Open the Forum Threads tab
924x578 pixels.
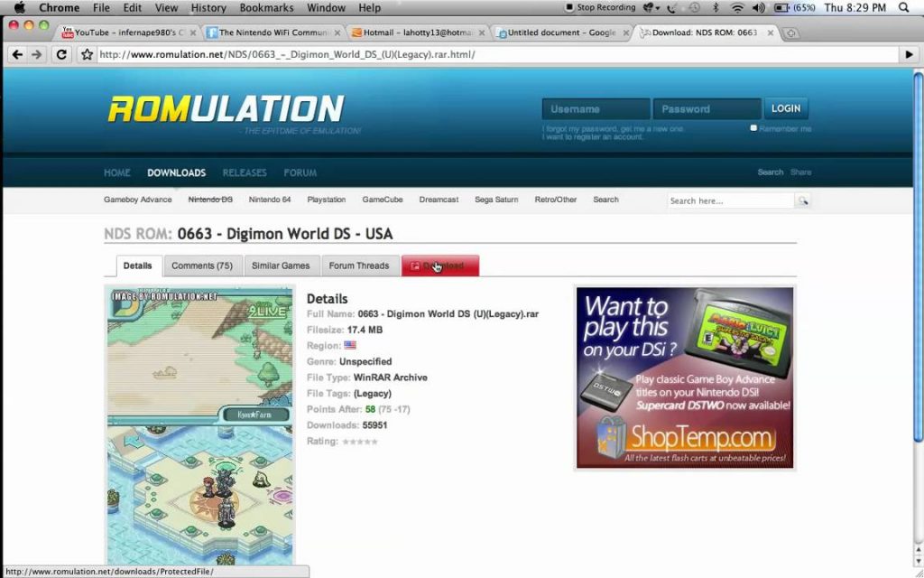click(x=359, y=266)
